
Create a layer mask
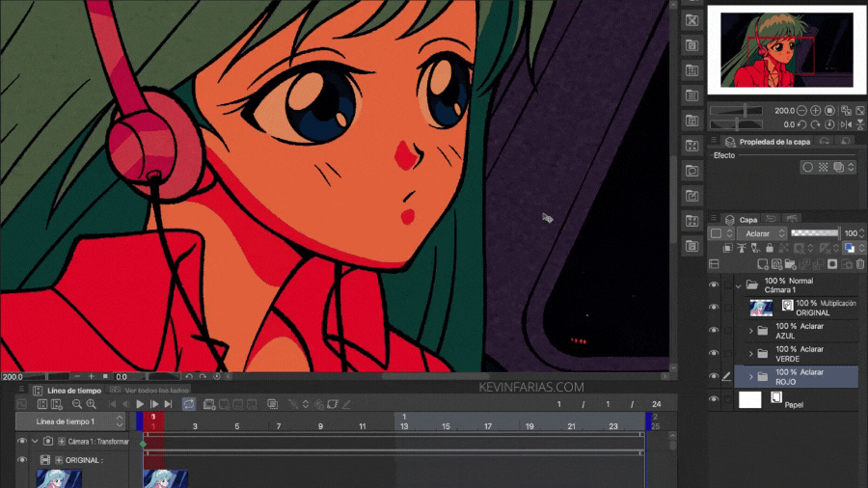pos(832,264)
